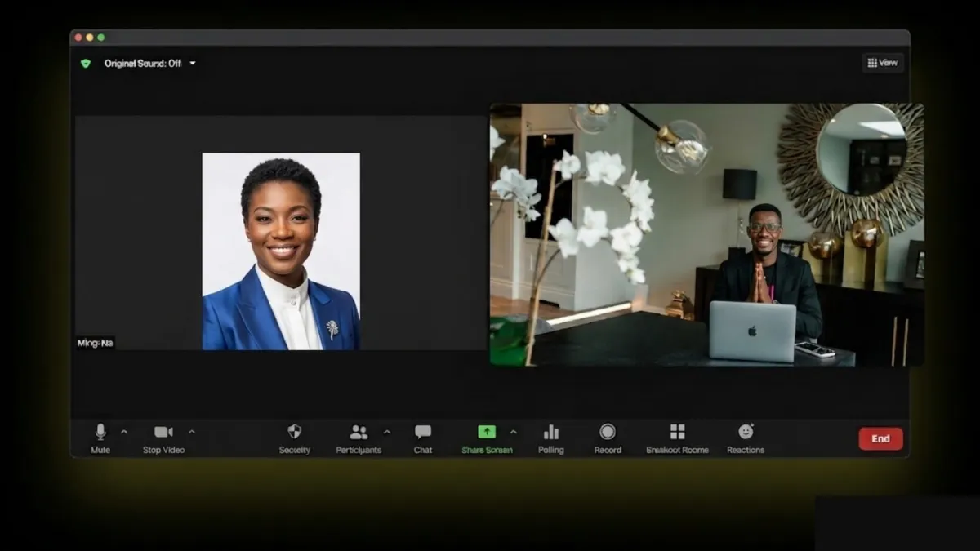This screenshot has height=551, width=980.
Task: Open Breakout Rooms
Action: [677, 438]
